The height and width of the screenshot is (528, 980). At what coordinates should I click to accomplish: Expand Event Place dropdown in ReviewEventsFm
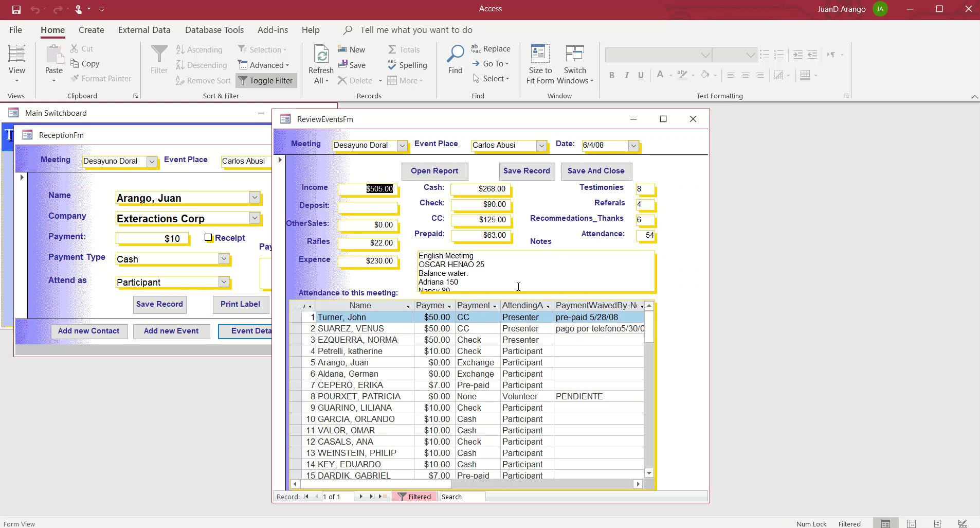(x=541, y=146)
